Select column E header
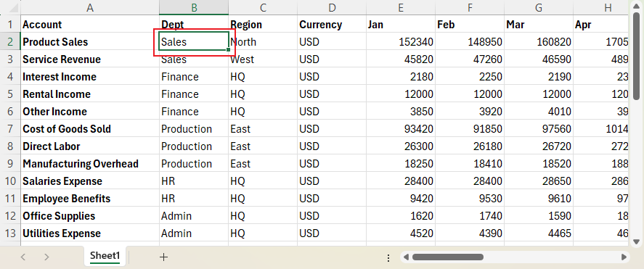The height and width of the screenshot is (269, 644). click(x=401, y=7)
